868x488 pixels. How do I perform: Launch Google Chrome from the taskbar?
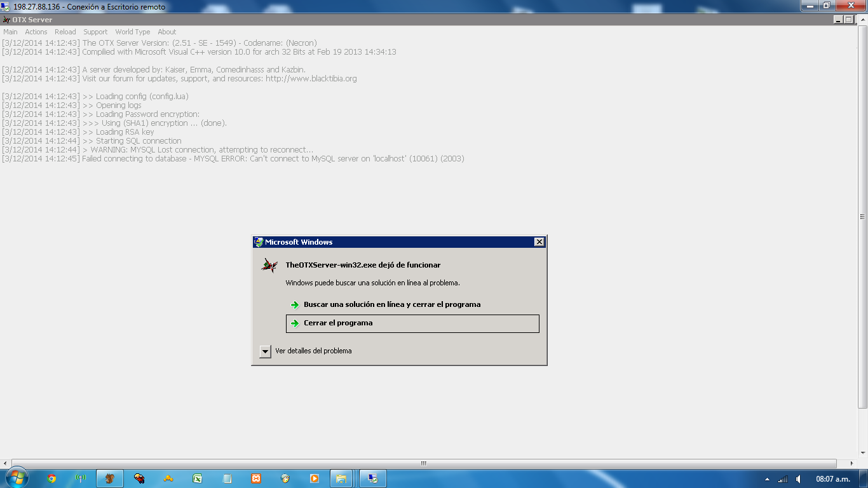pyautogui.click(x=51, y=478)
